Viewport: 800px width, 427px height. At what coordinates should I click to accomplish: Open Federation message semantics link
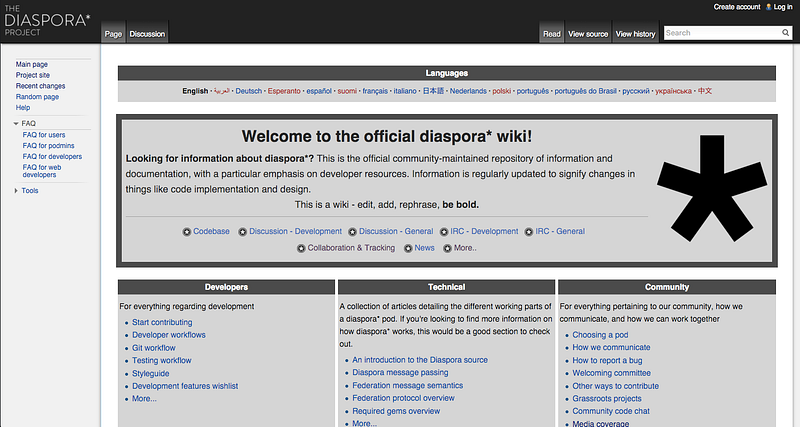[408, 386]
